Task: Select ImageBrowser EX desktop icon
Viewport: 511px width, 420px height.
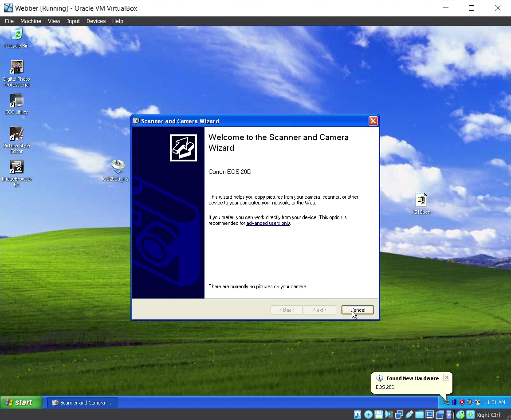Action: [16, 168]
